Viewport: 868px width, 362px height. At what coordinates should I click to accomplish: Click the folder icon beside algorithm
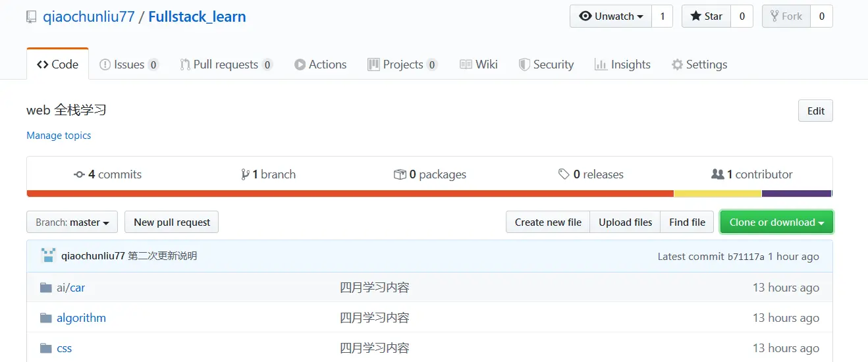(x=45, y=318)
